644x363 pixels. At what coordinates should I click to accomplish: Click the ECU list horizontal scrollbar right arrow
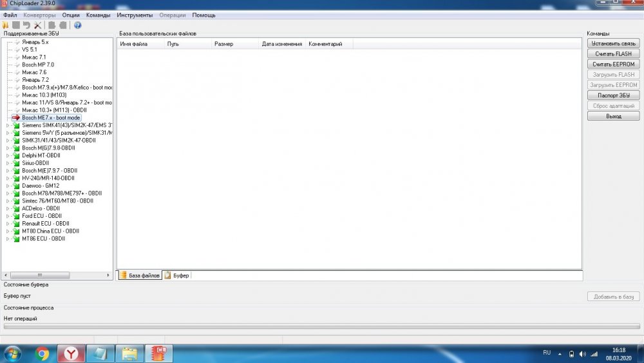coord(108,275)
